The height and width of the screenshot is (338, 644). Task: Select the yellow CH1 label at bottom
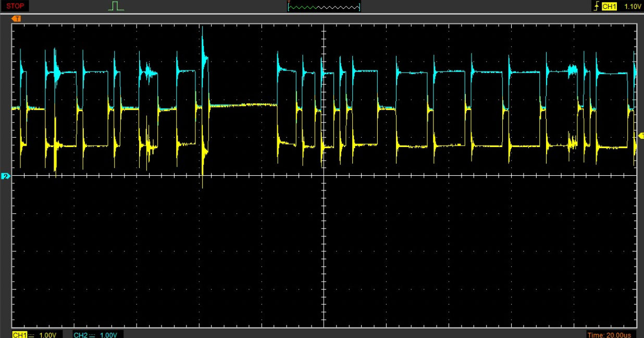point(19,335)
